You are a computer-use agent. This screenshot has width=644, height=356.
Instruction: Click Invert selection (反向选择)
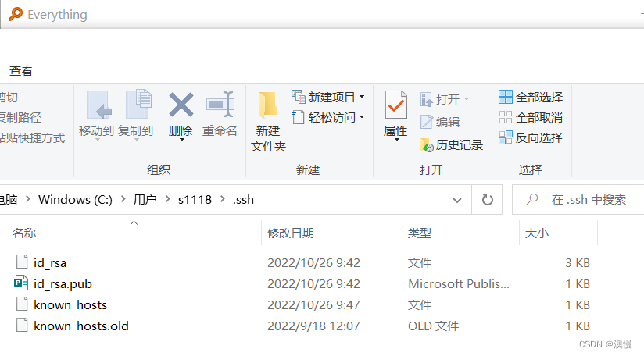531,138
